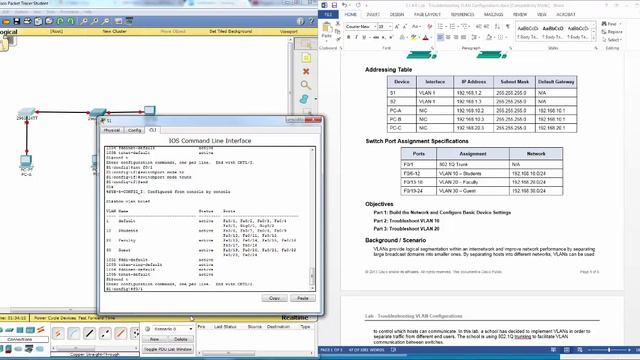Click Format Painter in Word clipboard group

point(338,39)
